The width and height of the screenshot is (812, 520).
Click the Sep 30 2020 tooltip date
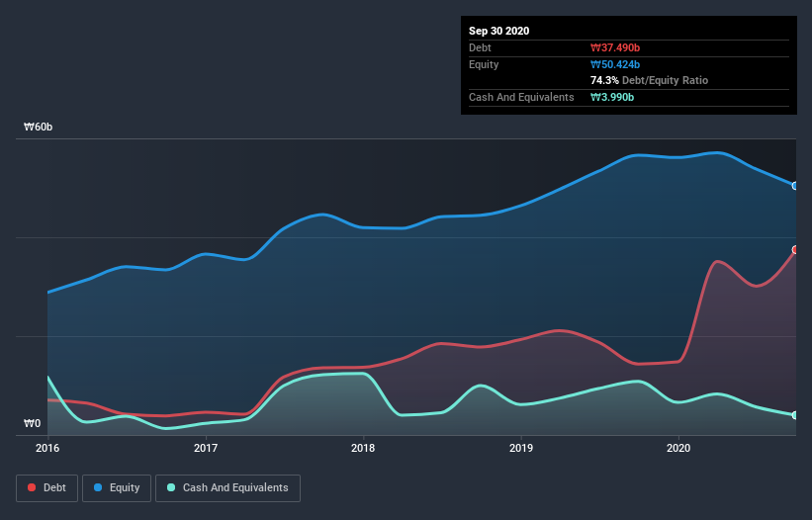(499, 31)
